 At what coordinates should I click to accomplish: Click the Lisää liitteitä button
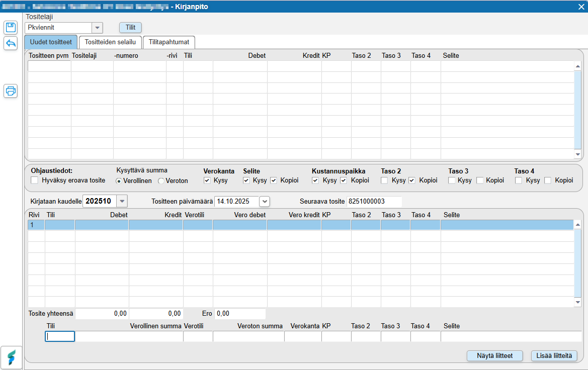click(554, 356)
